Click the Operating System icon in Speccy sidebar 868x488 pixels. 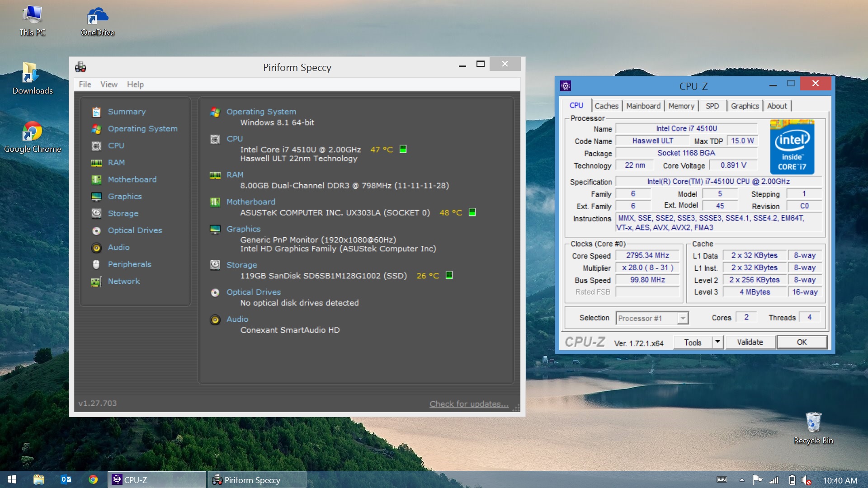96,129
